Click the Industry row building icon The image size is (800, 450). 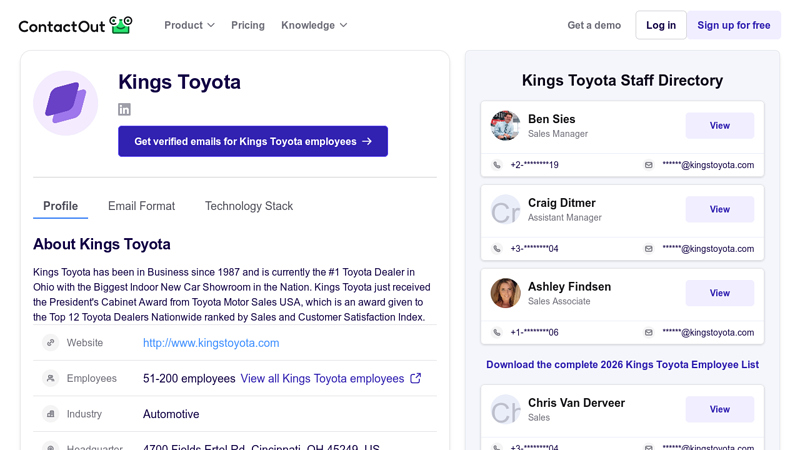tap(51, 414)
